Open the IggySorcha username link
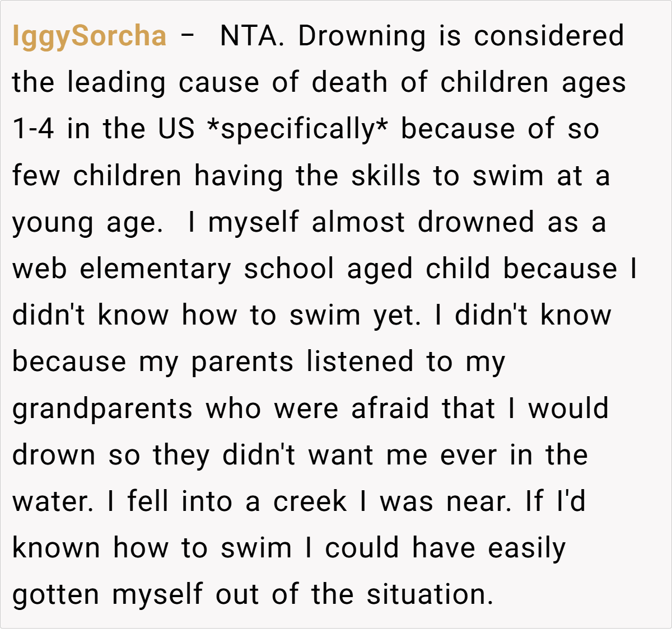The width and height of the screenshot is (672, 629). click(89, 36)
